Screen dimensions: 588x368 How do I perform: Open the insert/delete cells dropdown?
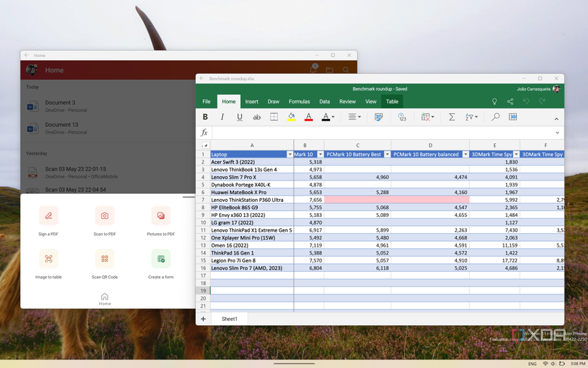(428, 117)
